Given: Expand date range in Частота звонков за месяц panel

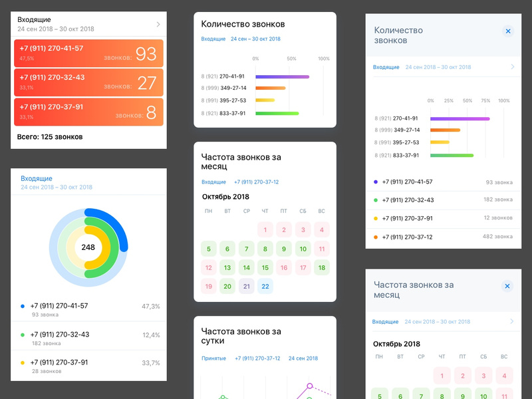Looking at the screenshot, I should [511, 321].
